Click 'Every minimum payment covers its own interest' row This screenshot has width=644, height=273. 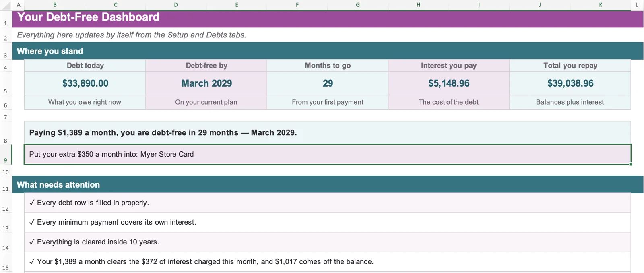coord(328,223)
